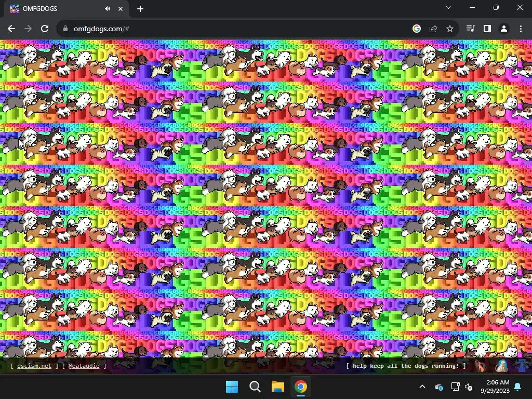Restore down the Chrome window
Image resolution: width=532 pixels, height=399 pixels.
(x=496, y=7)
